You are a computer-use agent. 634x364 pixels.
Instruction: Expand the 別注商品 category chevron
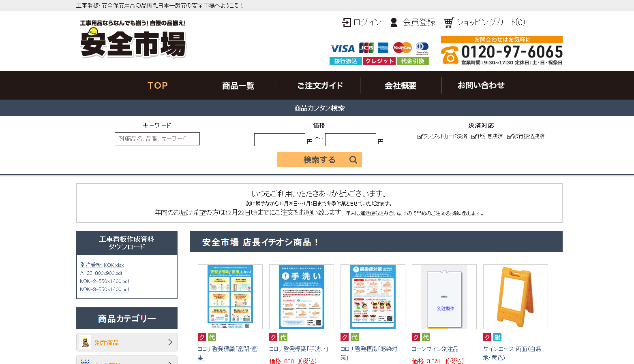pyautogui.click(x=170, y=343)
